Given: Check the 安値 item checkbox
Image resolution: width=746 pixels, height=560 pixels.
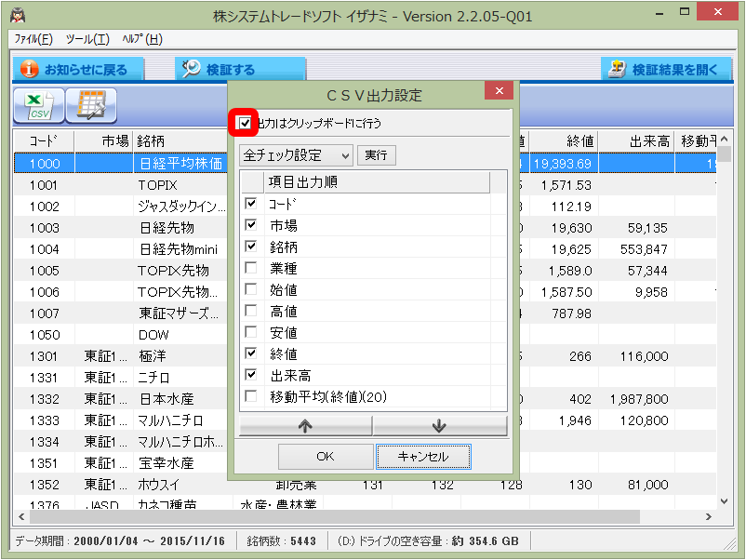Looking at the screenshot, I should (251, 332).
